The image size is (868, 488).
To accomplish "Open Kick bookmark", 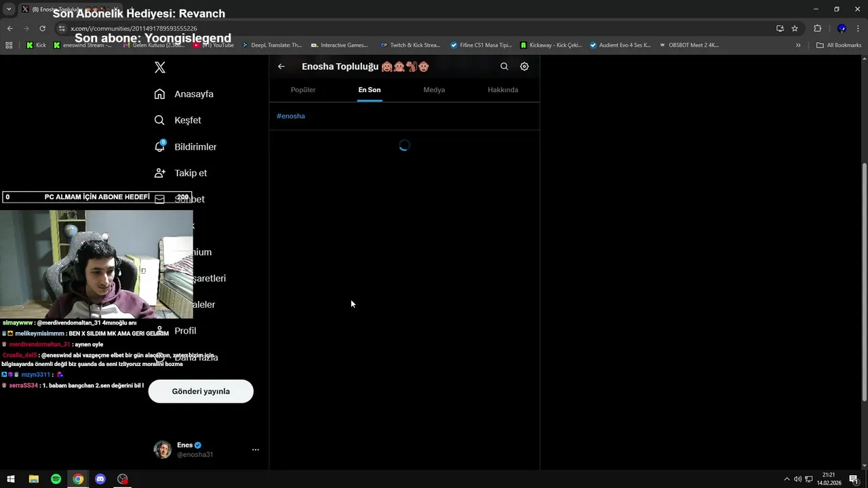I will tap(36, 45).
